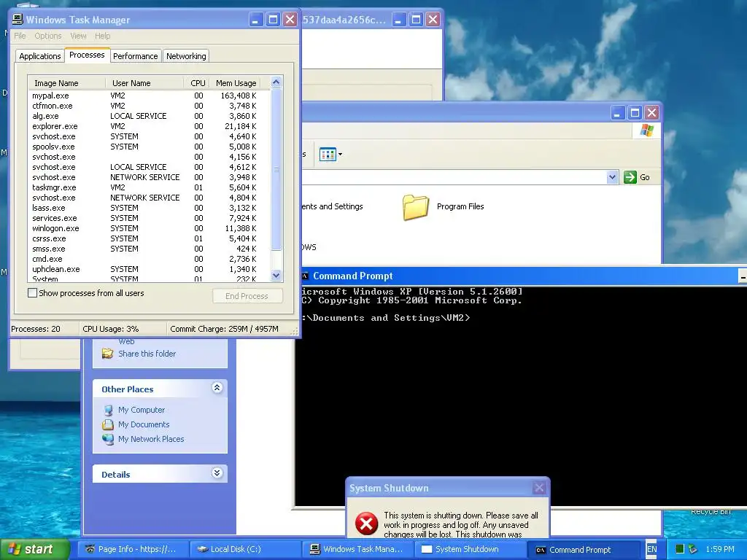Image resolution: width=747 pixels, height=560 pixels.
Task: Open the File menu in Task Manager
Action: point(20,36)
